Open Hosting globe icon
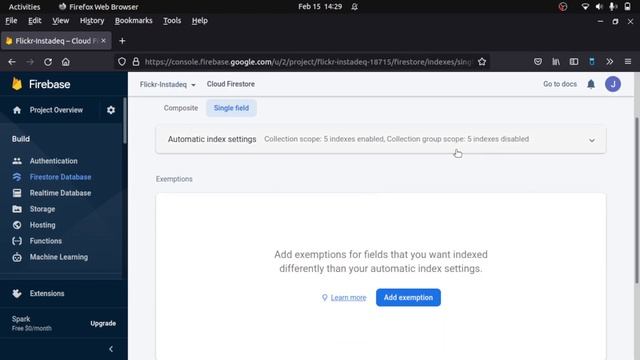Screen dimensions: 640x360 point(17,225)
